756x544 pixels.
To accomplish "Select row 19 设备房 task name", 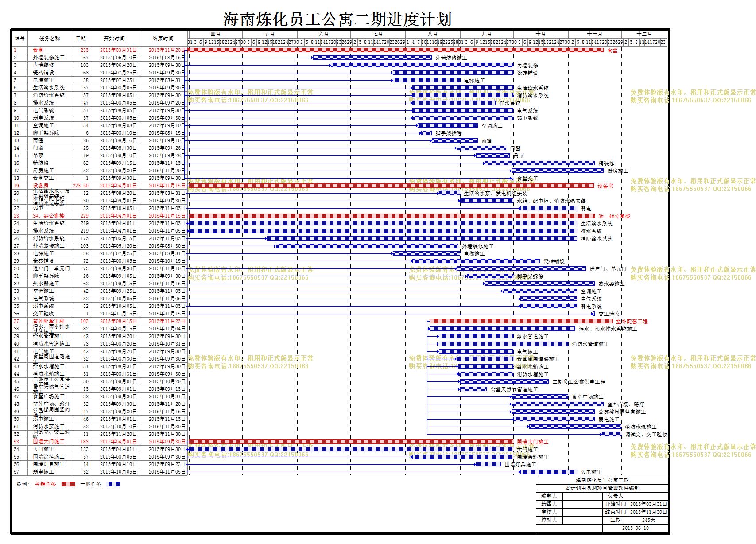I will pos(41,186).
